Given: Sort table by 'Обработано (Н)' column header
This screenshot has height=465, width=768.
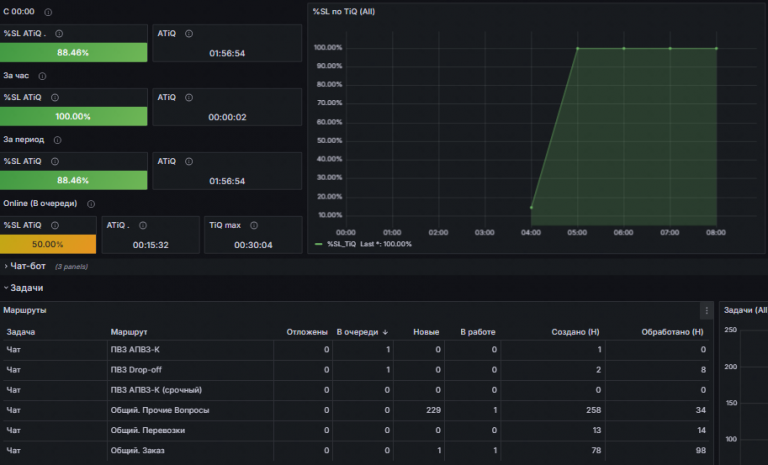Looking at the screenshot, I should coord(672,332).
